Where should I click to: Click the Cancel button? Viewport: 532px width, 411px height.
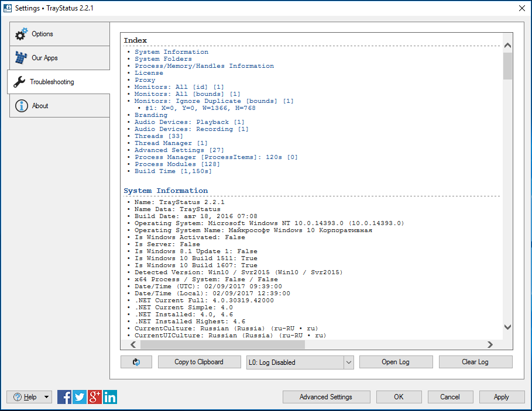[450, 397]
